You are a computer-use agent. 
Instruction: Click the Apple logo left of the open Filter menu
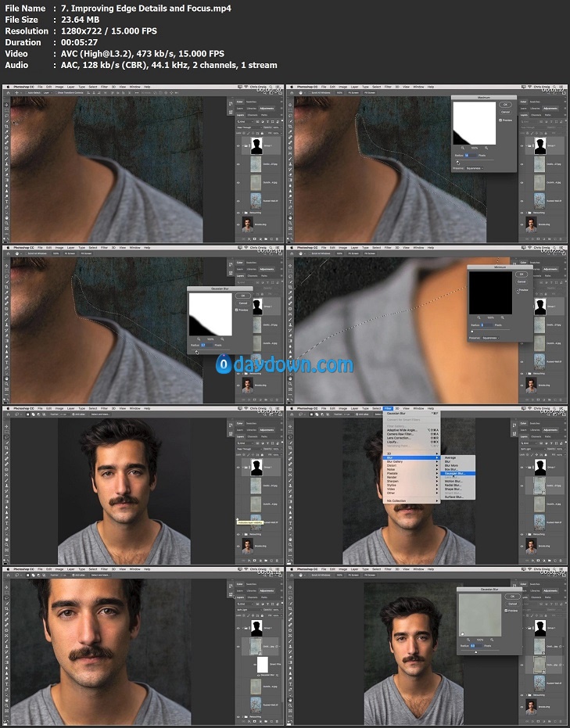(292, 408)
